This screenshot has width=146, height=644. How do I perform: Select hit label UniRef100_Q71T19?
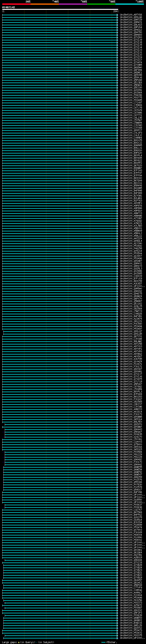coord(131,382)
